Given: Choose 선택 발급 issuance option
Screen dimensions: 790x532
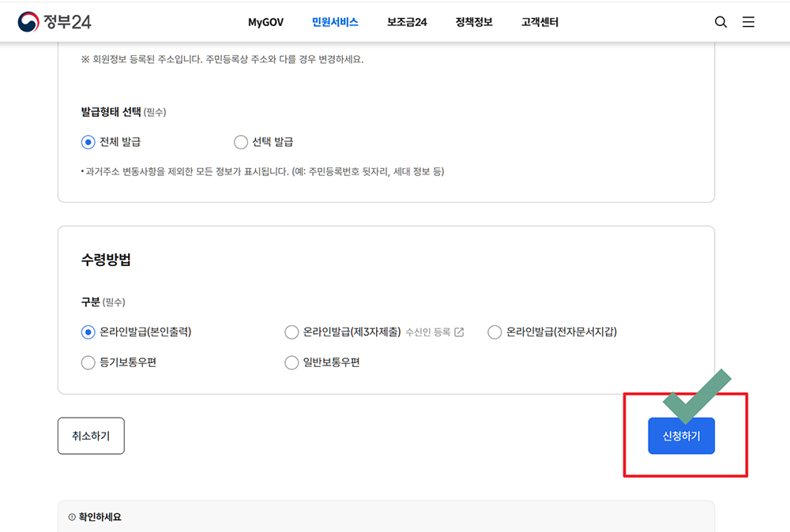Looking at the screenshot, I should [241, 142].
